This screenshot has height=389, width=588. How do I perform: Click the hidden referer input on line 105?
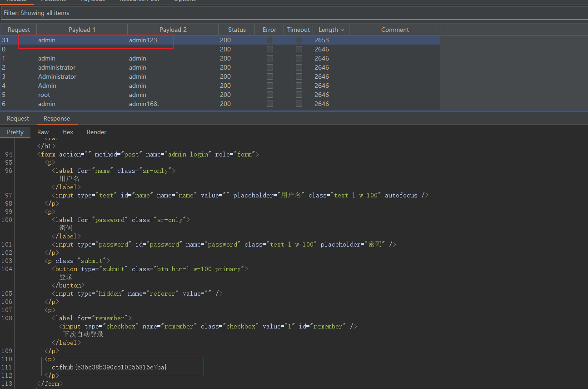coord(137,293)
